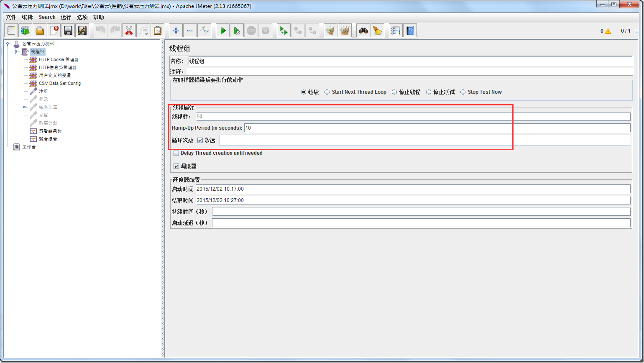Click the Function Helper list icon
The image size is (644, 363).
(x=396, y=31)
